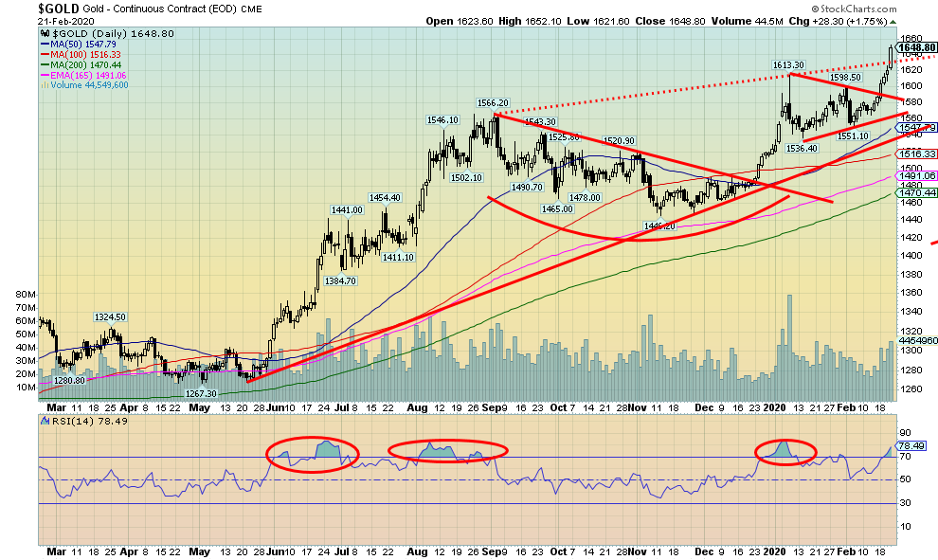Click the 1613.30 peak price label
Image resolution: width=938 pixels, height=560 pixels.
788,65
